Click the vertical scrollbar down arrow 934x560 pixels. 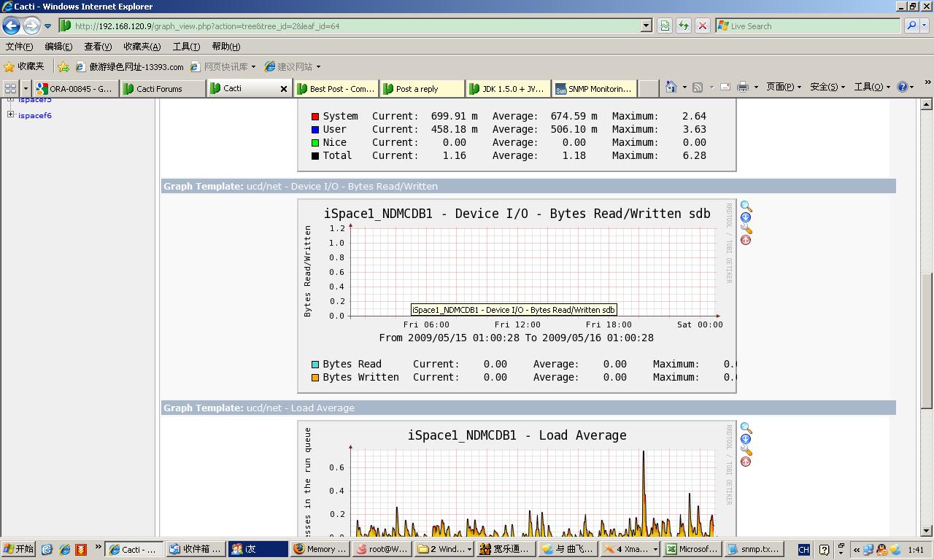[927, 531]
